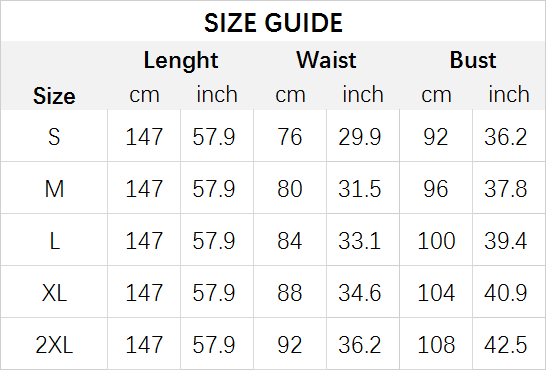Click the L waist value 33.1 inch
547x371 pixels.
point(359,241)
